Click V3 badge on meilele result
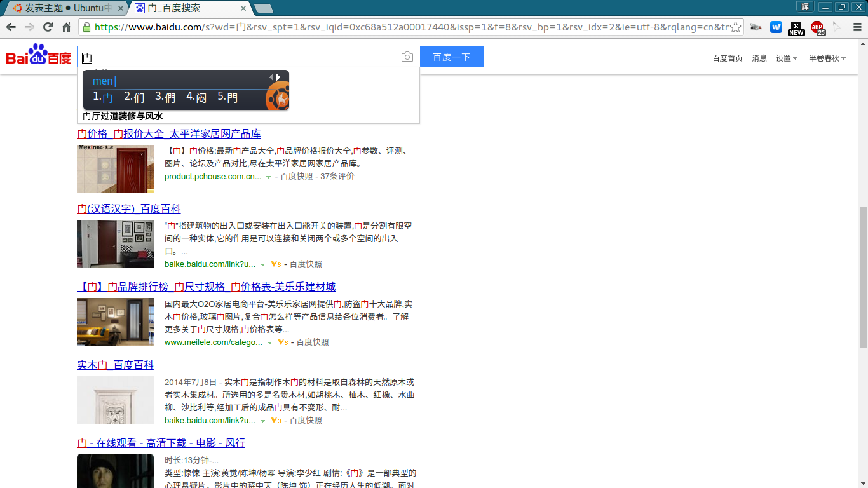The image size is (868, 488). 283,342
